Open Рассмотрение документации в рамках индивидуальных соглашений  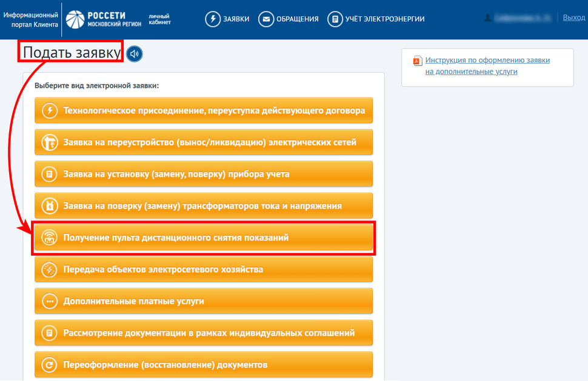(x=204, y=333)
